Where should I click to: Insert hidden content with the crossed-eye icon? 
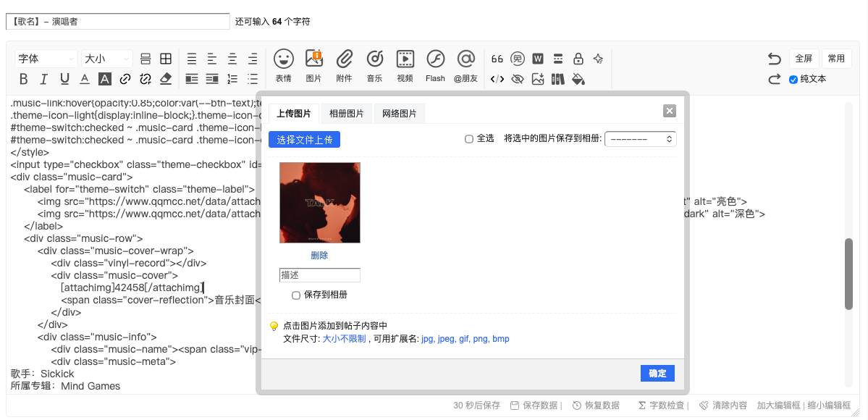coord(518,79)
